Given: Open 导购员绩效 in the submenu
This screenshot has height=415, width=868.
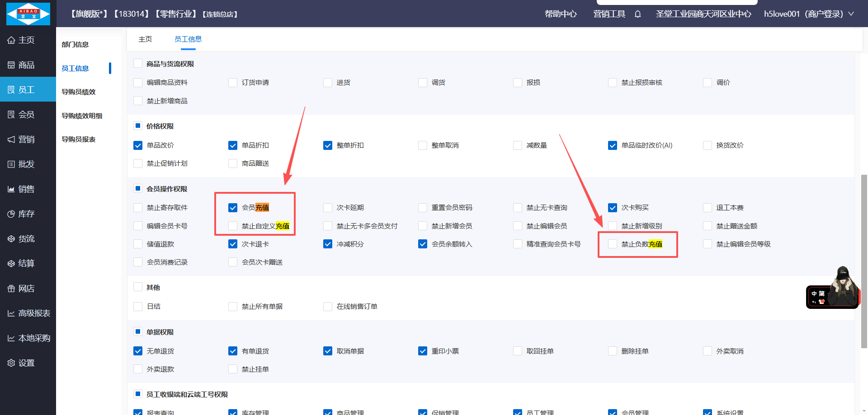Looking at the screenshot, I should 79,92.
